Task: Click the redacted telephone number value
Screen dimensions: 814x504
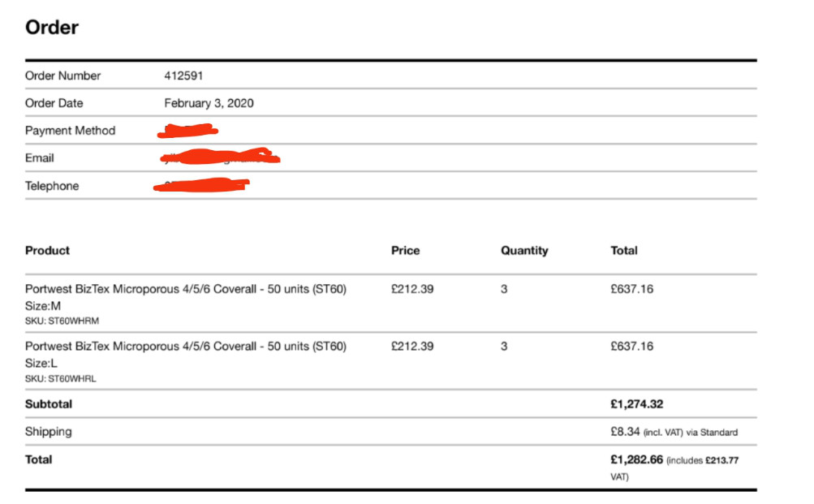Action: click(x=201, y=186)
